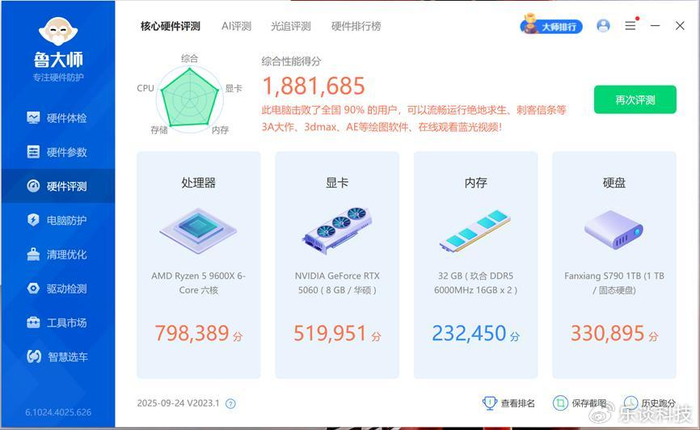This screenshot has width=700, height=430.
Task: Click the performance radar chart
Action: [189, 100]
